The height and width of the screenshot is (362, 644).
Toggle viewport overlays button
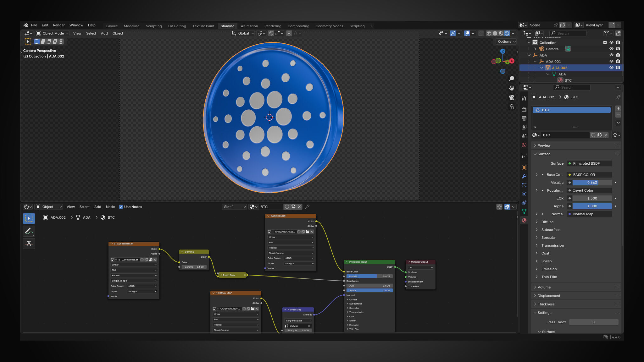tap(467, 33)
